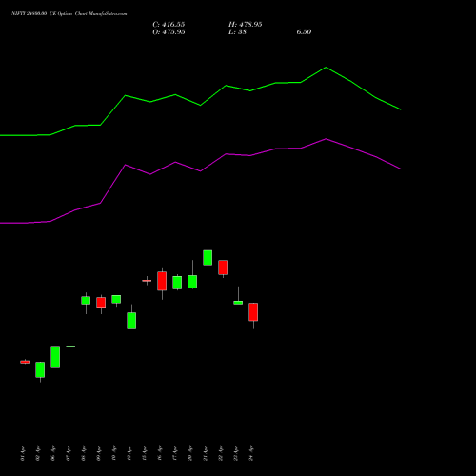Image resolution: width=476 pixels, height=476 pixels.
Task: Click the tall green candle above 06 Apr
Action: [x=55, y=357]
